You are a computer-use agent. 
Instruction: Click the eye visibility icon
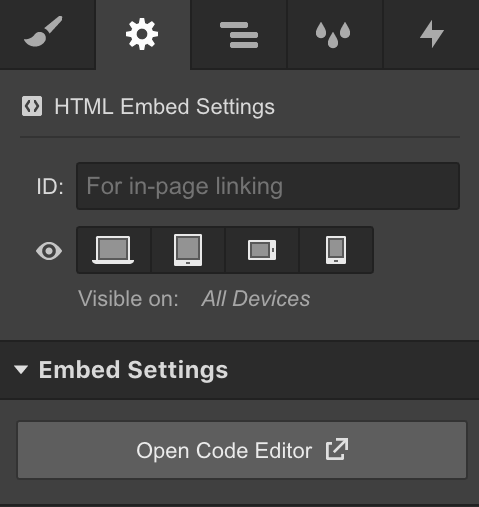coord(49,251)
